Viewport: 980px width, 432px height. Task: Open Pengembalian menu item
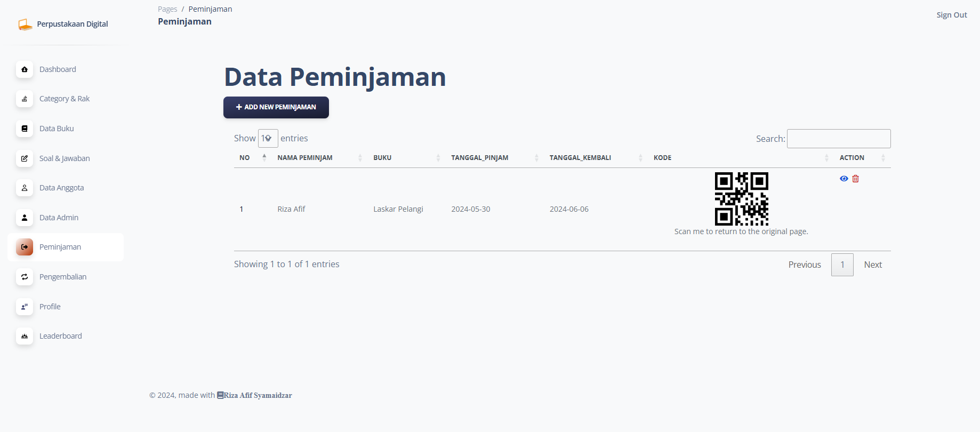[x=66, y=277]
